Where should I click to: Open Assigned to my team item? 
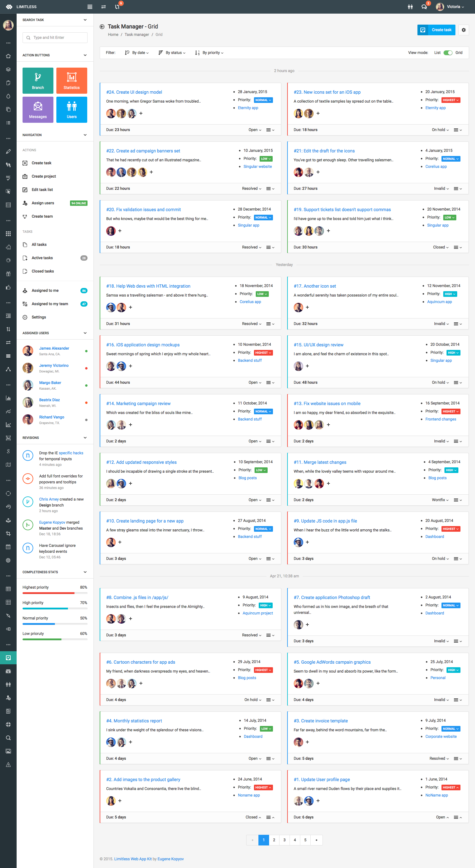tap(55, 304)
